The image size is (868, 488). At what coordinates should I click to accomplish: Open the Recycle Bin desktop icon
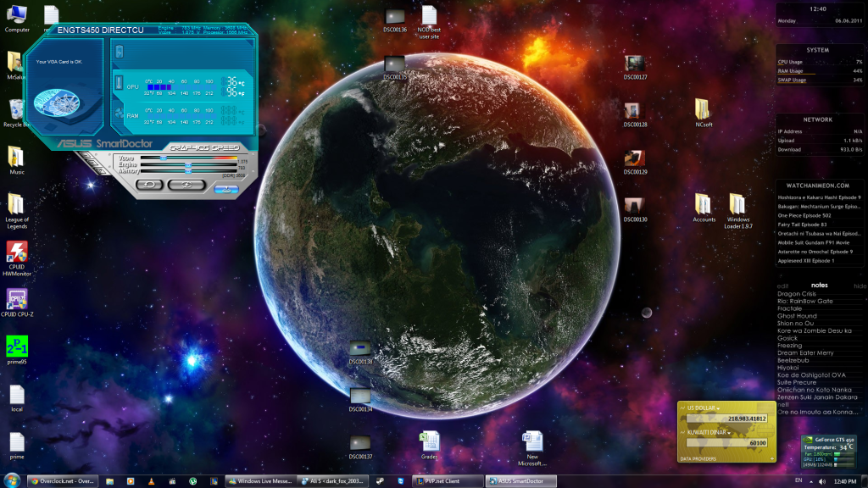[15, 113]
